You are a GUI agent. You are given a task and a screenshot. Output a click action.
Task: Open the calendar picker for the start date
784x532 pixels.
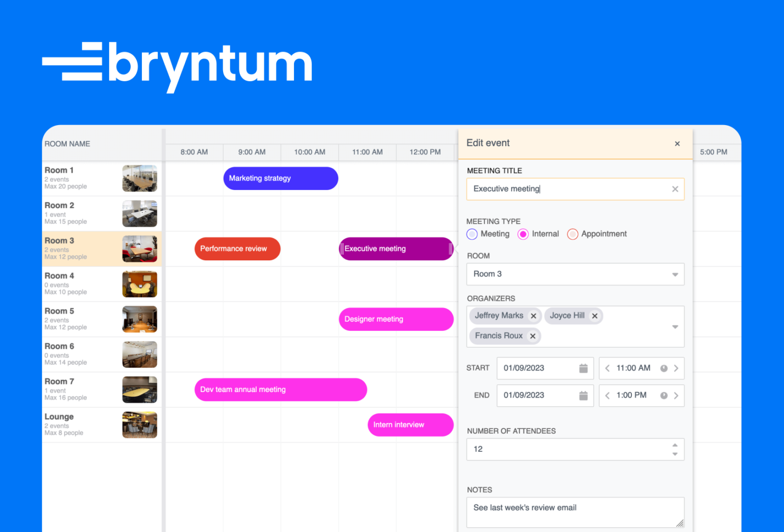click(583, 368)
